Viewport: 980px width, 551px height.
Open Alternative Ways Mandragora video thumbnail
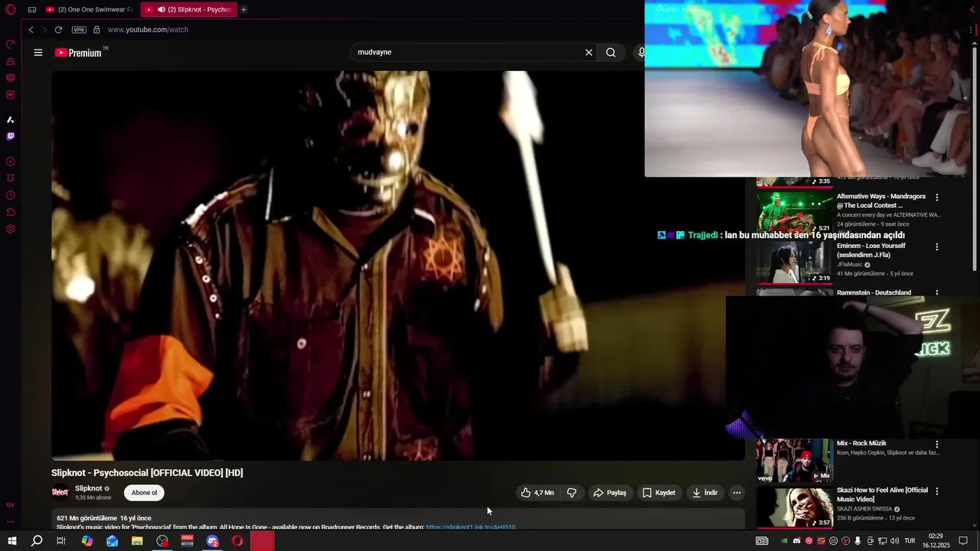[x=795, y=212]
